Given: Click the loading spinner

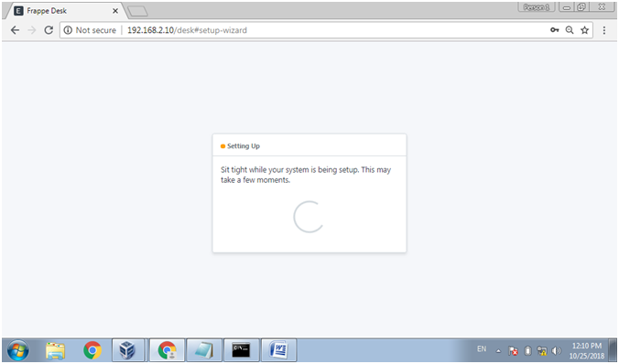Looking at the screenshot, I should (309, 217).
